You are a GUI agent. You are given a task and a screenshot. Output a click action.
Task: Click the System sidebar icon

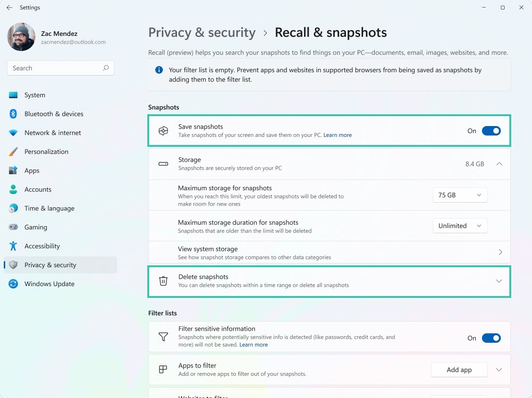point(13,95)
